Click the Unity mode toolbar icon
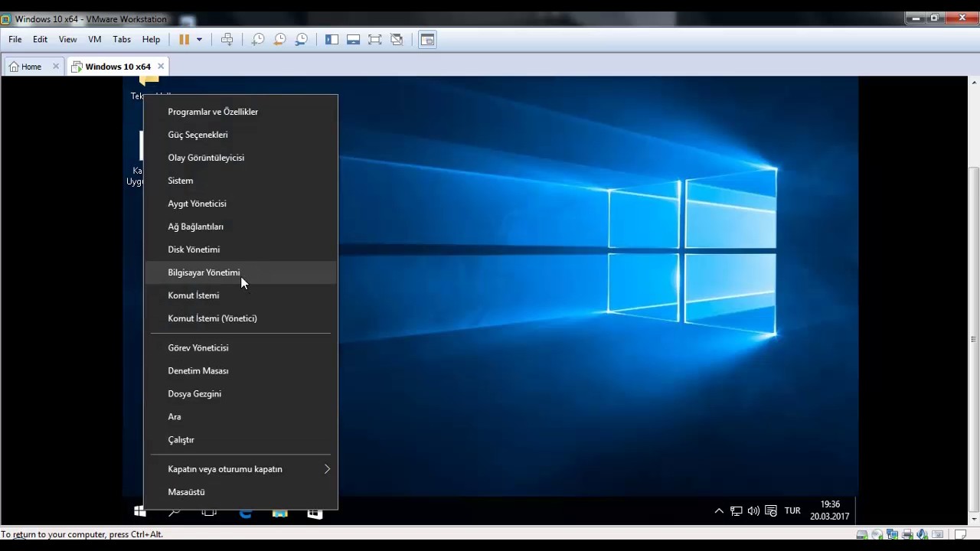The height and width of the screenshot is (551, 980). (397, 39)
